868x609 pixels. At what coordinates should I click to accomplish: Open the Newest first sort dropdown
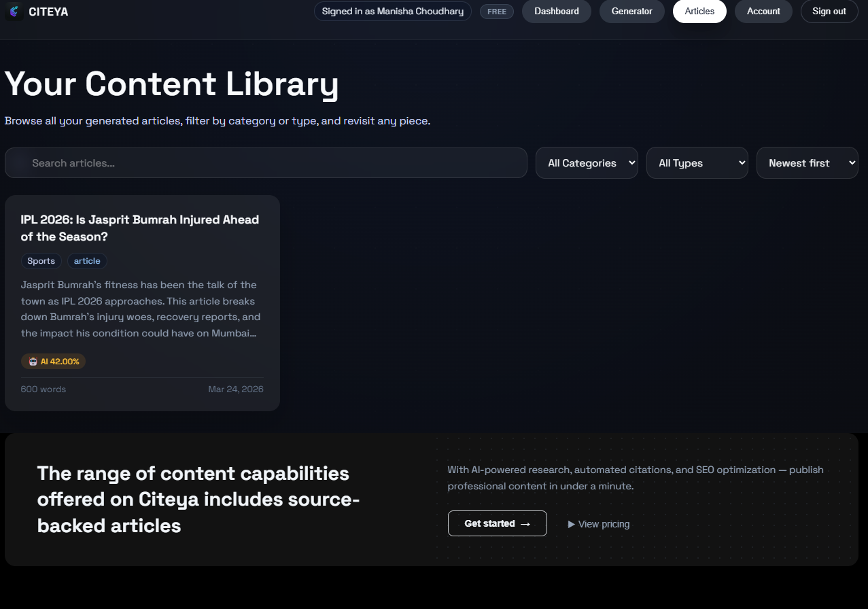808,163
